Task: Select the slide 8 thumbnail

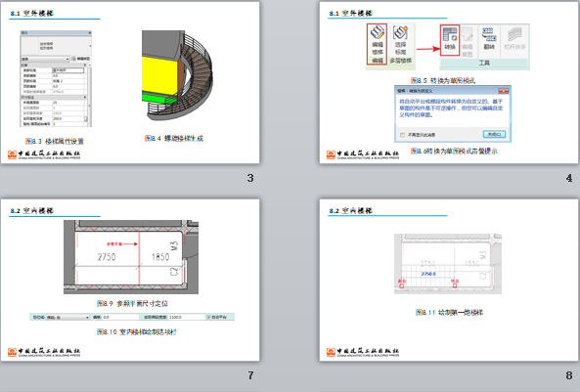Action: (x=449, y=280)
